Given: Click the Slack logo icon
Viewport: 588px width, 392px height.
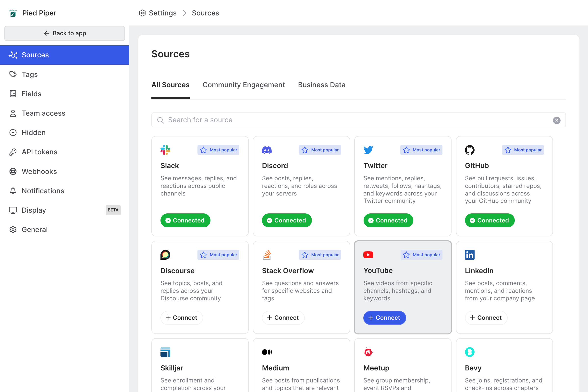Looking at the screenshot, I should click(165, 150).
